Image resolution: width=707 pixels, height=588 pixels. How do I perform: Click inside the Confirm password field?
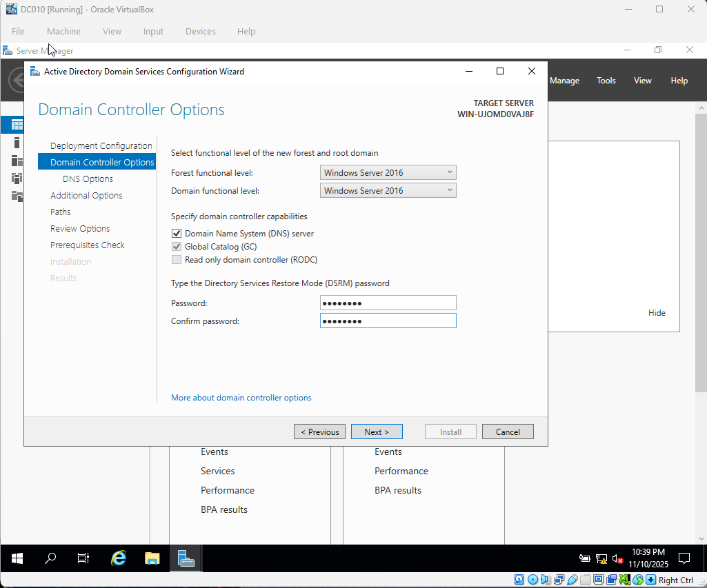[388, 320]
